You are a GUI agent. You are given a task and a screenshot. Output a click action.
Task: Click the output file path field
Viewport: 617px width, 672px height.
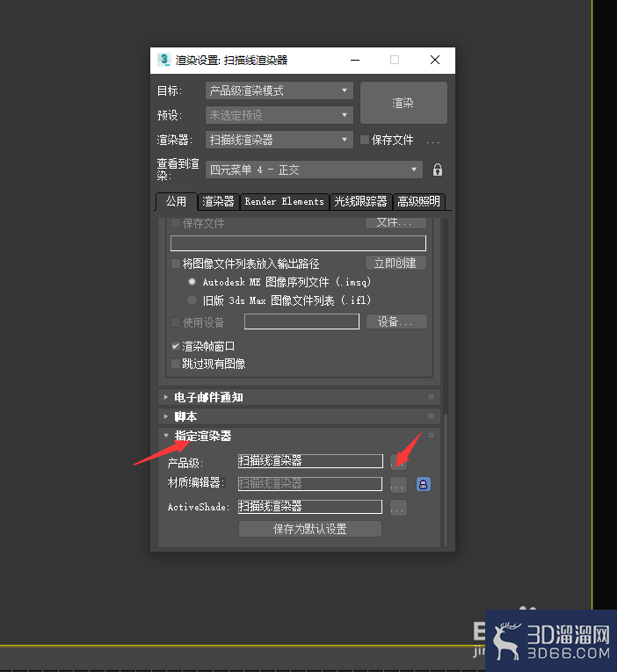pyautogui.click(x=298, y=243)
